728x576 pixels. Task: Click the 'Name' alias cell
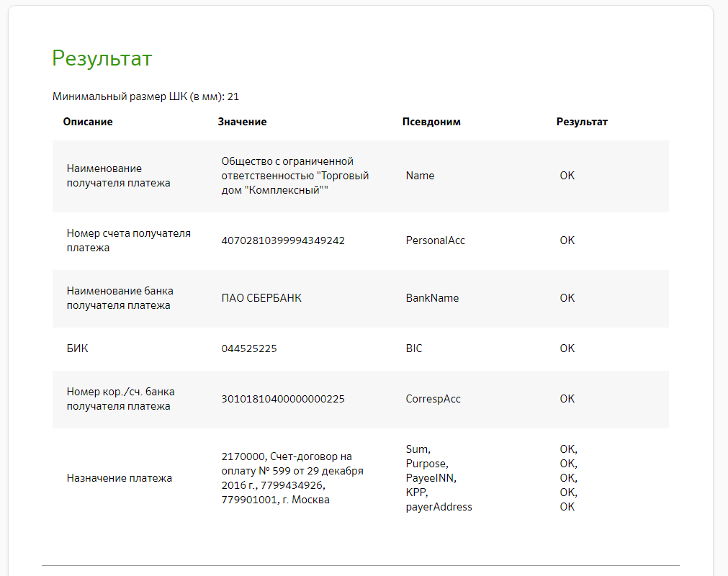(420, 176)
